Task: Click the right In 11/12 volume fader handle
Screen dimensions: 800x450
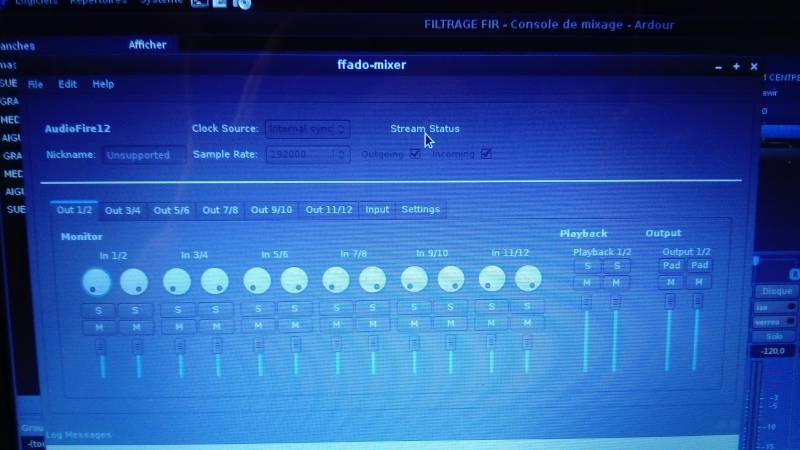Action: tap(527, 342)
